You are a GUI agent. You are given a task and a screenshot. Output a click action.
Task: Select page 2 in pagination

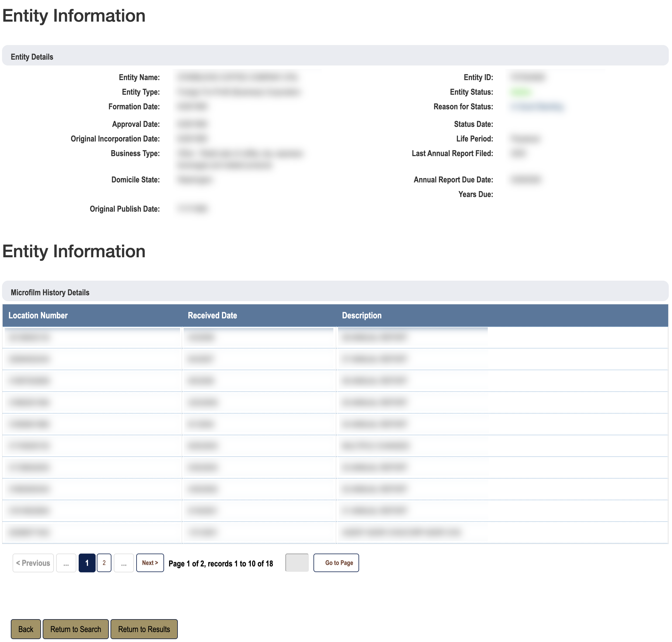pyautogui.click(x=104, y=562)
